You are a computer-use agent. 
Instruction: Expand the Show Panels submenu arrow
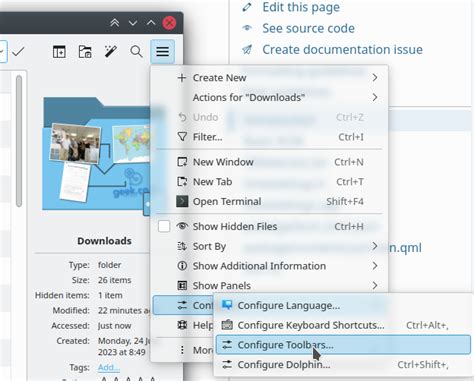tap(375, 285)
